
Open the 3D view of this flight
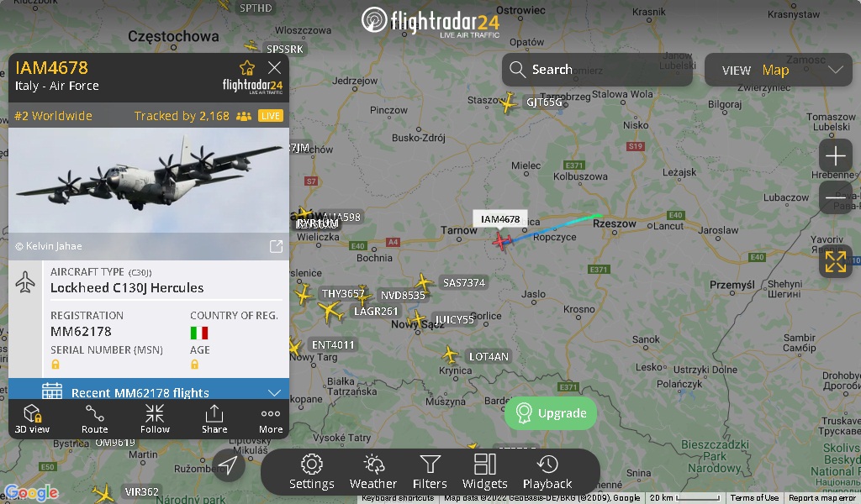tap(33, 419)
